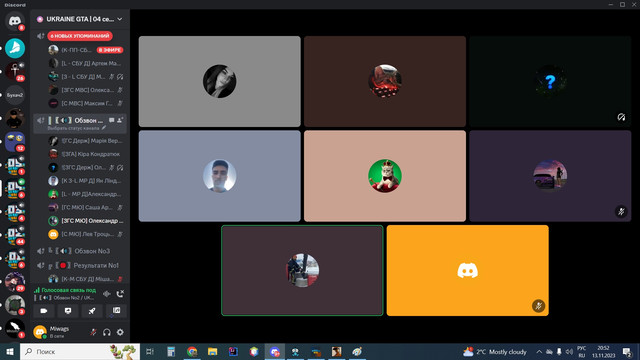The image size is (640, 360).
Task: Toggle headphones deafen in user panel
Action: [x=107, y=332]
